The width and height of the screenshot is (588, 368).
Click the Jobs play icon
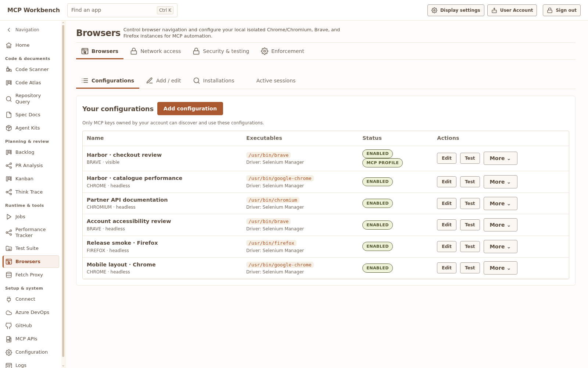tap(9, 217)
